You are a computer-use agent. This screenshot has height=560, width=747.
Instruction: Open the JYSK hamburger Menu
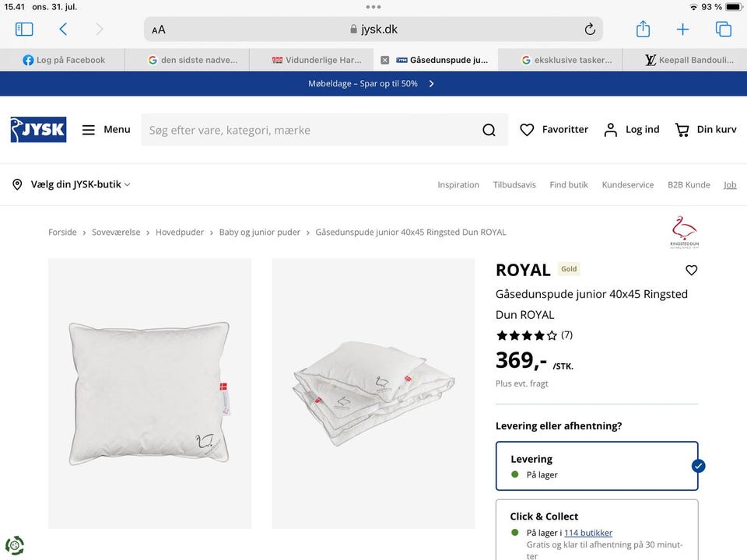tap(106, 130)
